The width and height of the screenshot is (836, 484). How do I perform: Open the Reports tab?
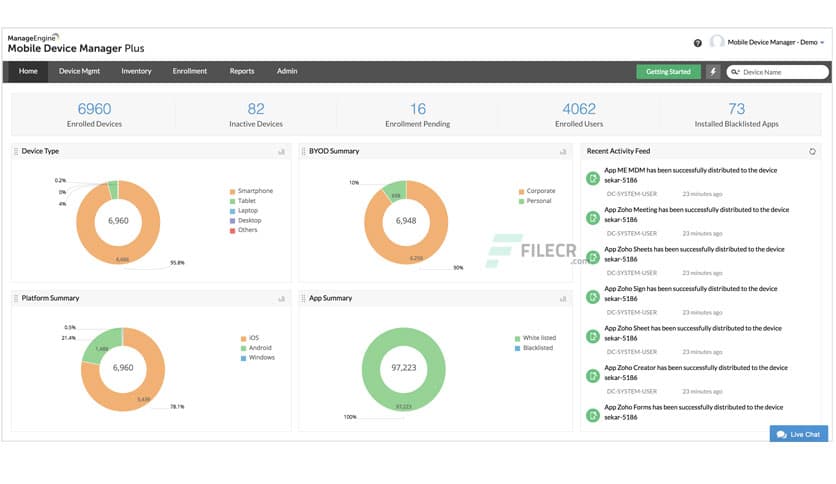(x=242, y=71)
